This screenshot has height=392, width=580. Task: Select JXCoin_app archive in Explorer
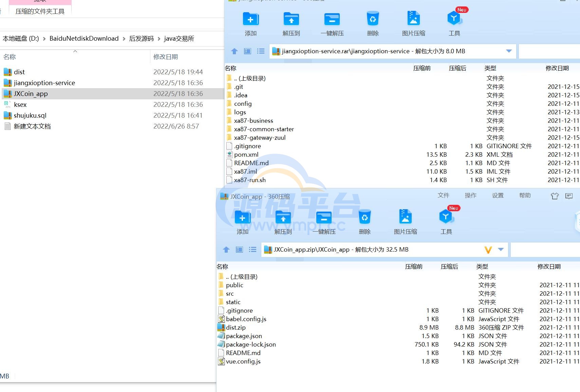pyautogui.click(x=113, y=94)
